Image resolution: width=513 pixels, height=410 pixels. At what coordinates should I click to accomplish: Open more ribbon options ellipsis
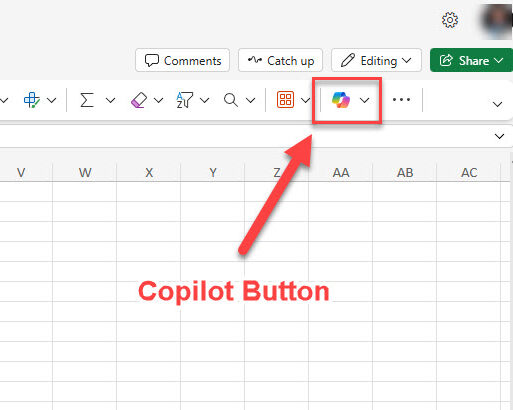401,100
